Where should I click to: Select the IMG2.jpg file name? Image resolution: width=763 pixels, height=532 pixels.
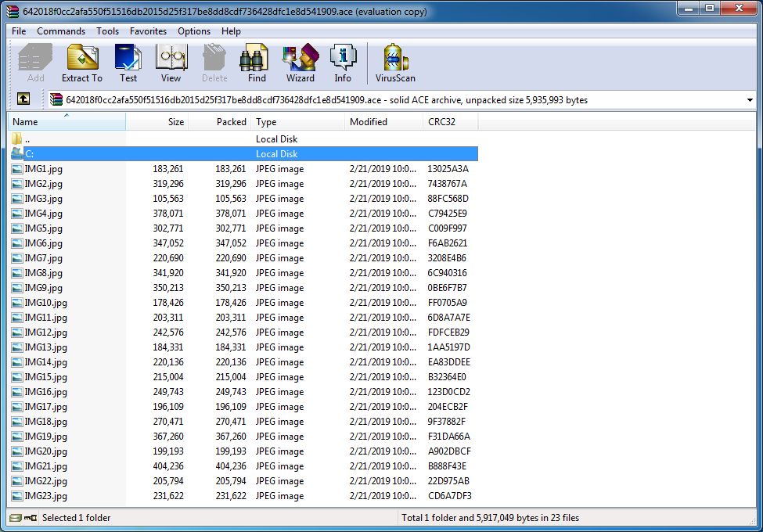(43, 184)
